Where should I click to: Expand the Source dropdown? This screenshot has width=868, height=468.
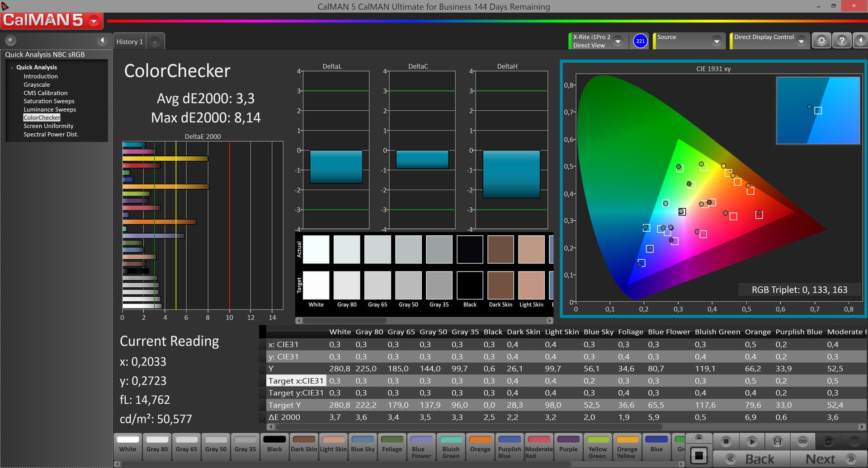pos(717,41)
